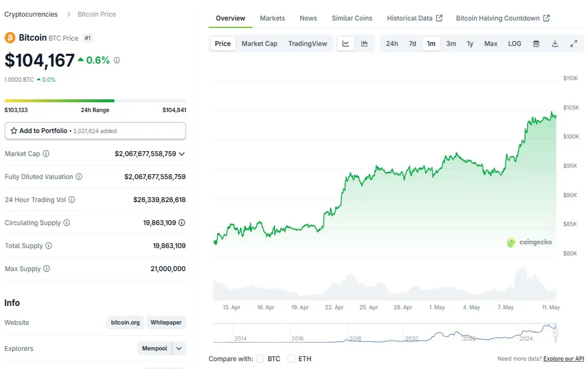Click the $103,133 range low value
This screenshot has width=588, height=369.
coord(16,110)
